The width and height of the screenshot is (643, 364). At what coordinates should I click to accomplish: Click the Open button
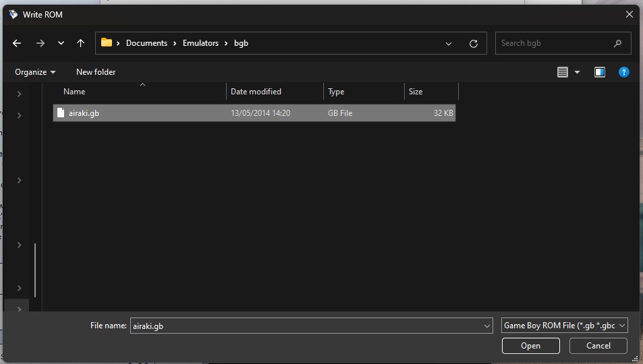coord(530,346)
